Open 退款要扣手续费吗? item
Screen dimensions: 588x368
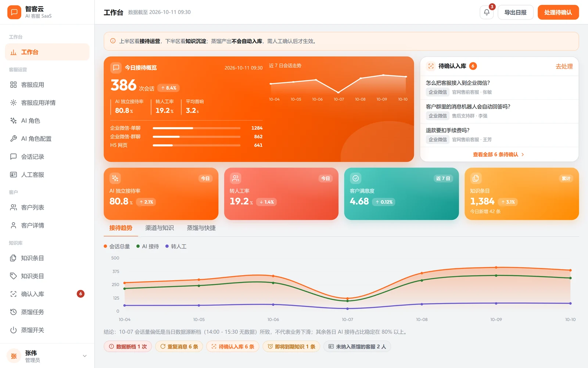click(x=499, y=135)
